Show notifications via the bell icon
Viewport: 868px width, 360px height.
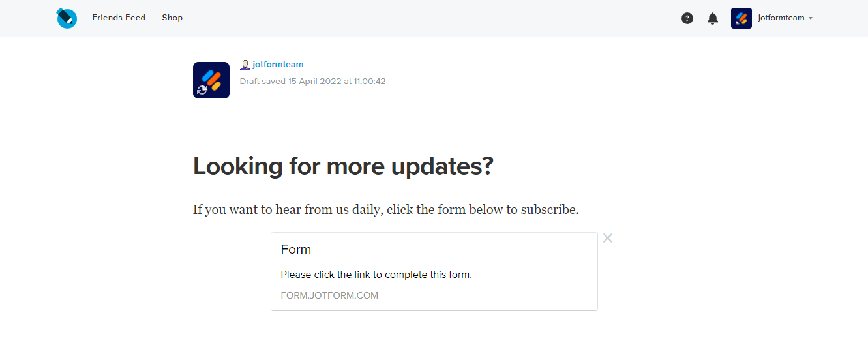(x=713, y=18)
